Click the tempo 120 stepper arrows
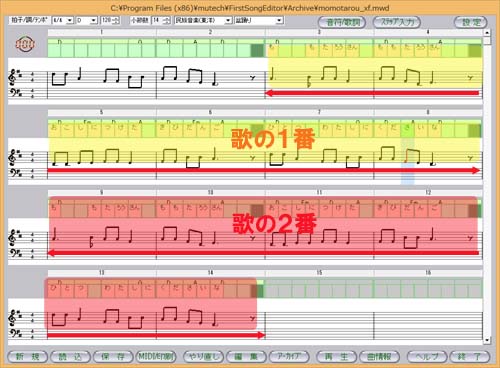Screen dimensions: 500x368 (x=116, y=20)
